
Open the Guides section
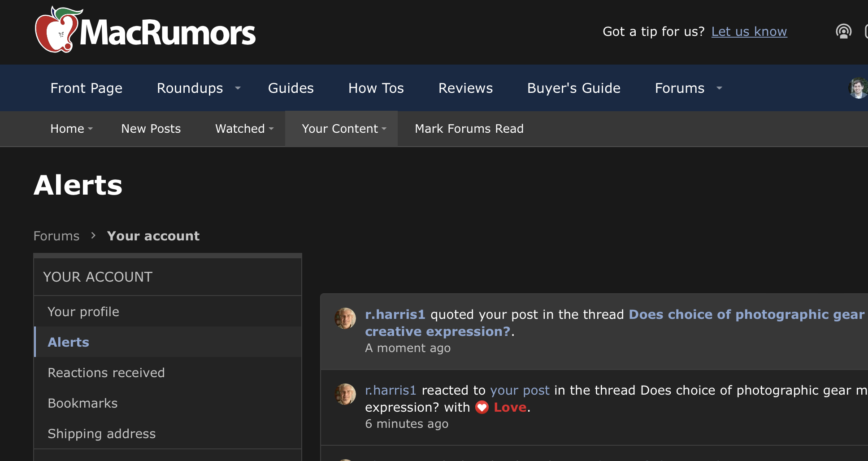(291, 88)
